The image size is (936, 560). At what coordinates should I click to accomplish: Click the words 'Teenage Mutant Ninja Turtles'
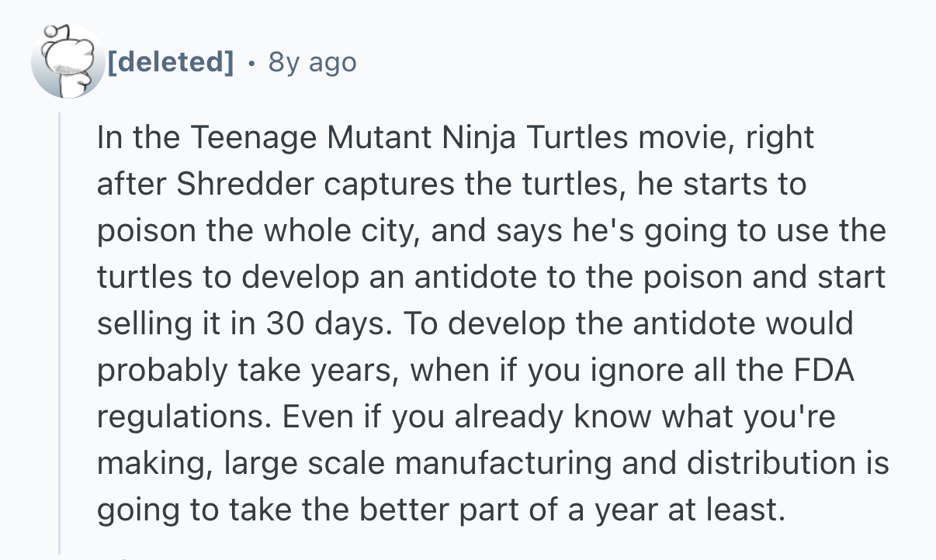(408, 138)
